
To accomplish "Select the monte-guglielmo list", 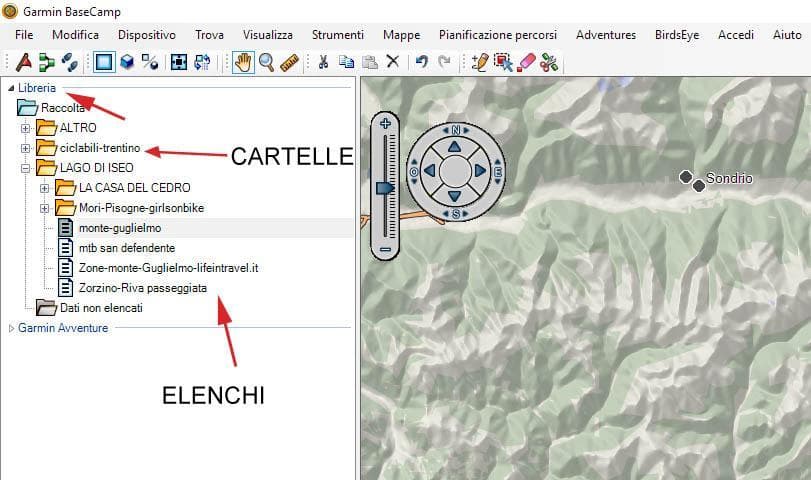I will 119,228.
